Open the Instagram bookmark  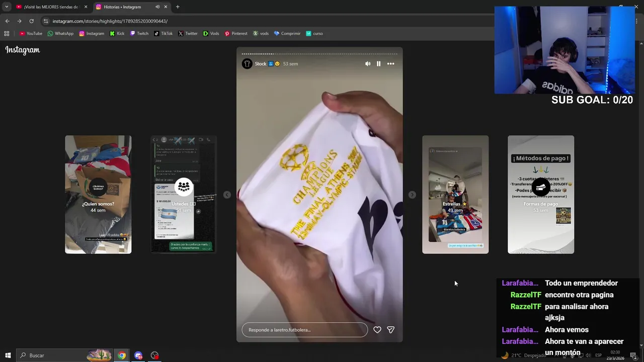[x=92, y=34]
